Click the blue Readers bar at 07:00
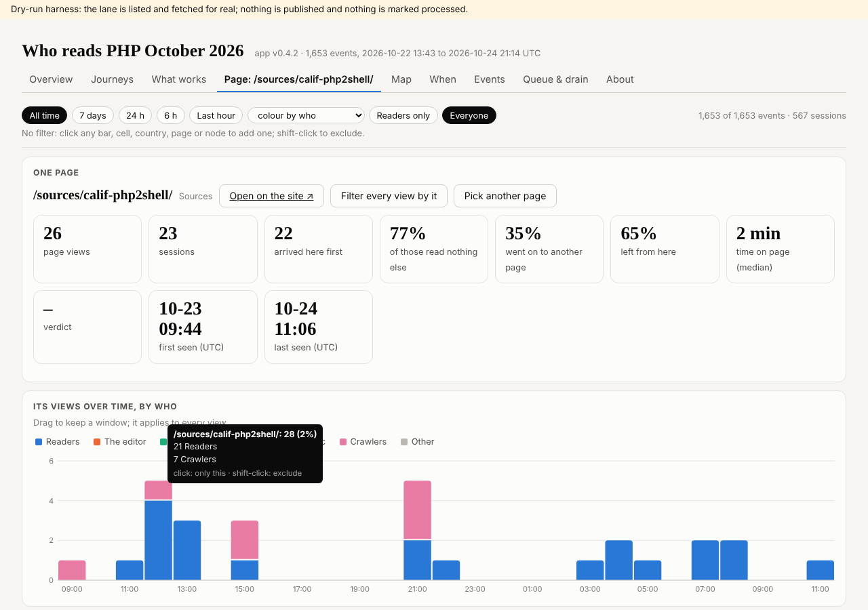 click(x=705, y=561)
